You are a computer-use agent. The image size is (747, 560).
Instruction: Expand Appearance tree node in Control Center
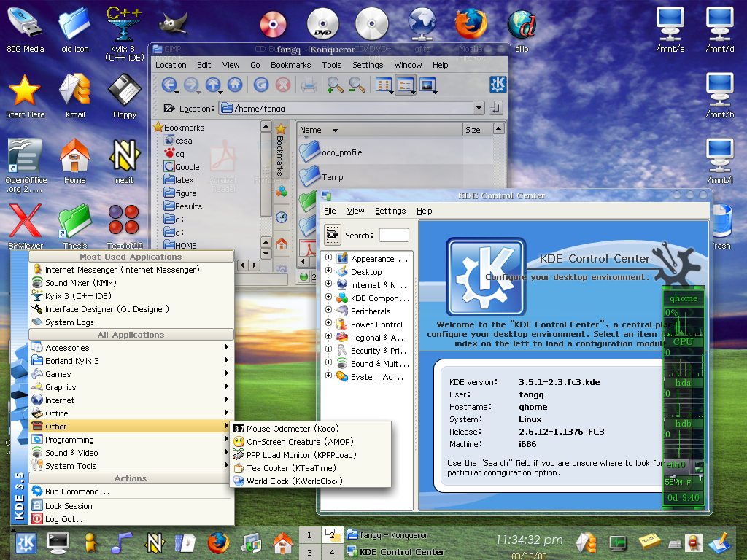click(328, 257)
